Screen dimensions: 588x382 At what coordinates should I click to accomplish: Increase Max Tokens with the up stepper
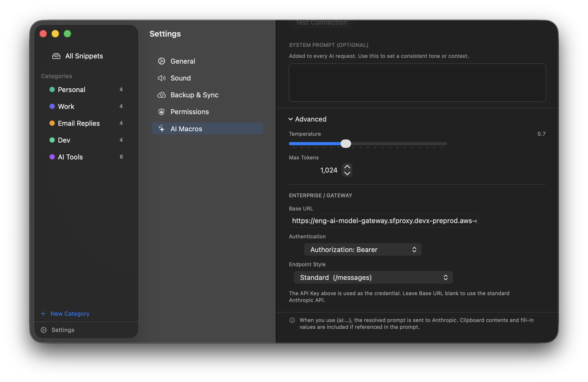(347, 167)
